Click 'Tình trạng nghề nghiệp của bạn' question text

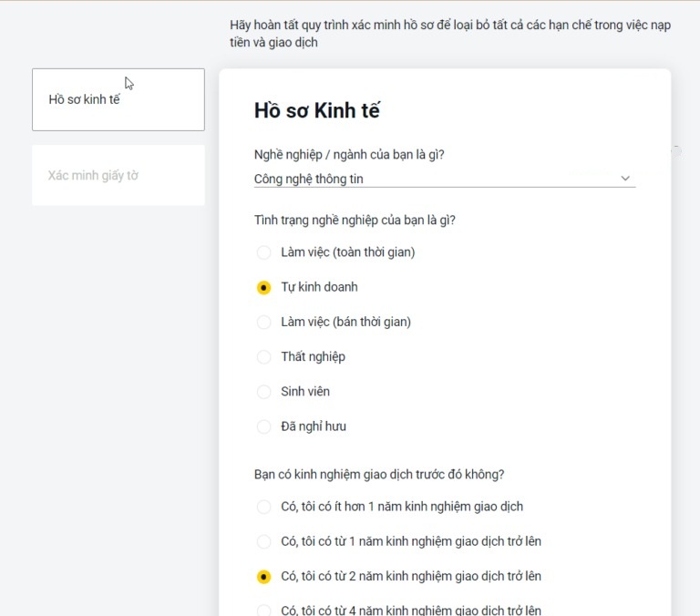pyautogui.click(x=355, y=220)
